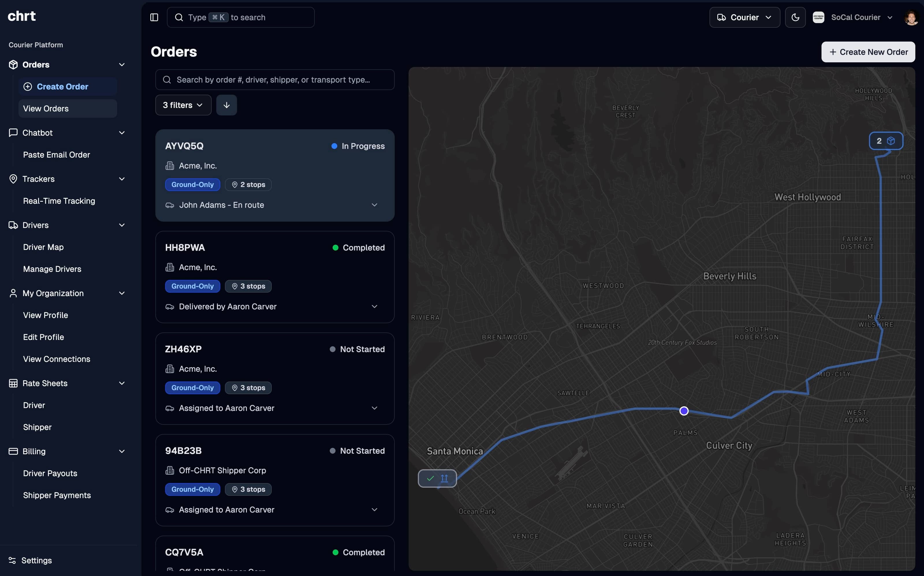Open Settings at sidebar bottom
The width and height of the screenshot is (924, 576).
[36, 560]
